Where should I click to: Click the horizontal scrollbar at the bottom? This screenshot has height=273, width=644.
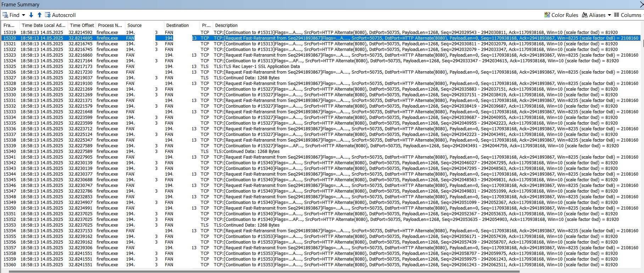264,272
